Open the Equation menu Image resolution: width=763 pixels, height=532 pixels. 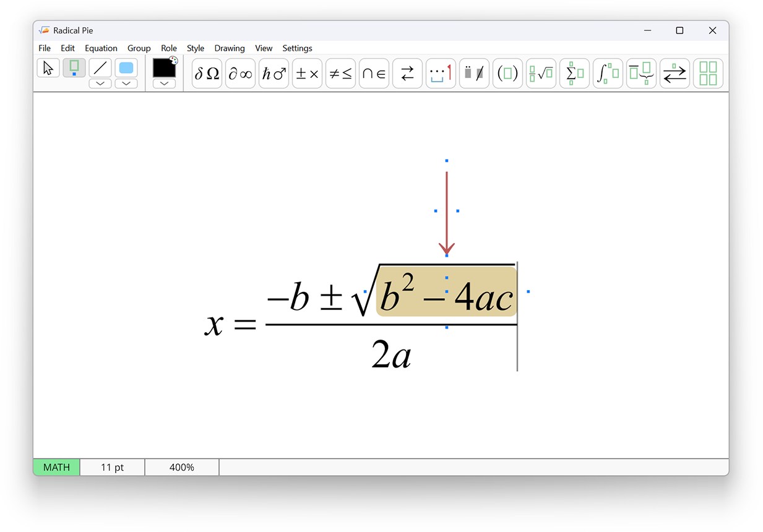(x=101, y=48)
